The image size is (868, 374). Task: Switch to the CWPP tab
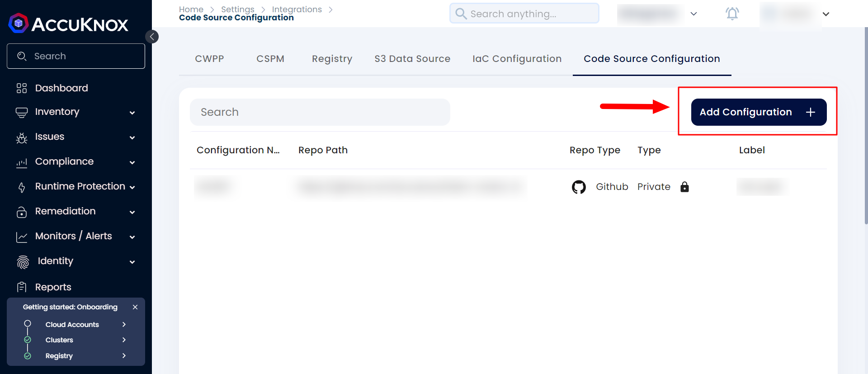coord(209,59)
